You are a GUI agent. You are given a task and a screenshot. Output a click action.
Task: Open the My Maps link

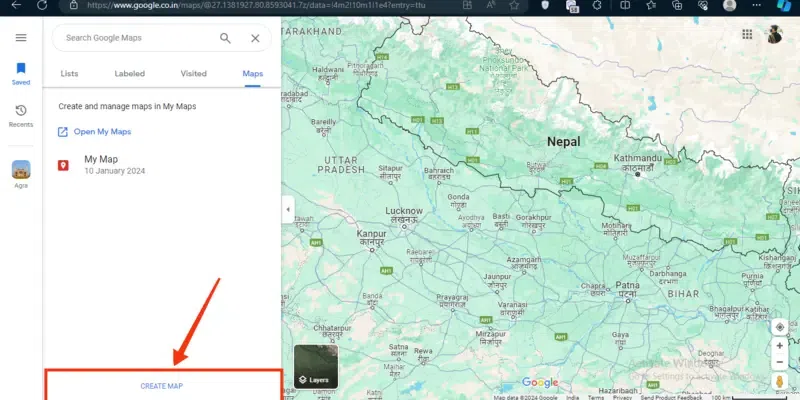point(94,132)
